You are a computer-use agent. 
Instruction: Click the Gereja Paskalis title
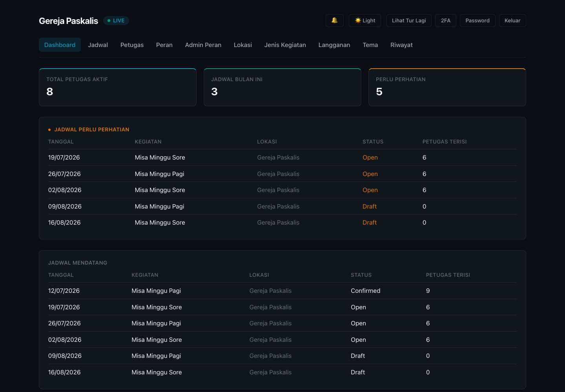(x=68, y=21)
